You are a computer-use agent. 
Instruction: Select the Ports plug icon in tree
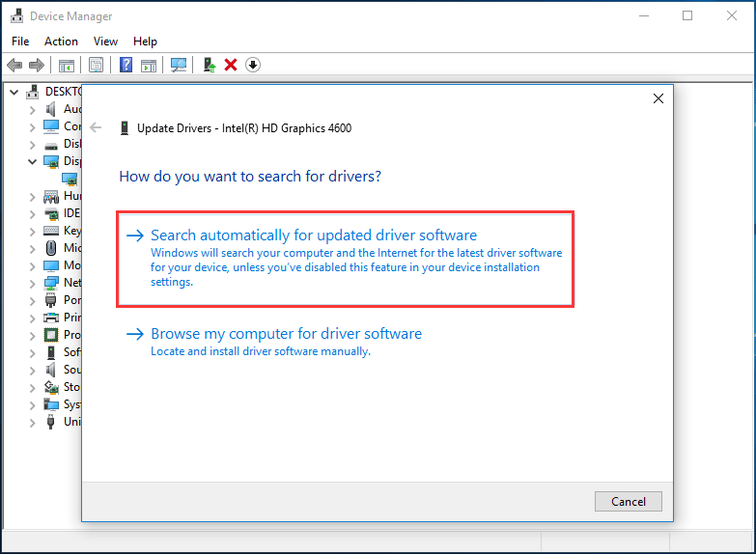(x=50, y=300)
